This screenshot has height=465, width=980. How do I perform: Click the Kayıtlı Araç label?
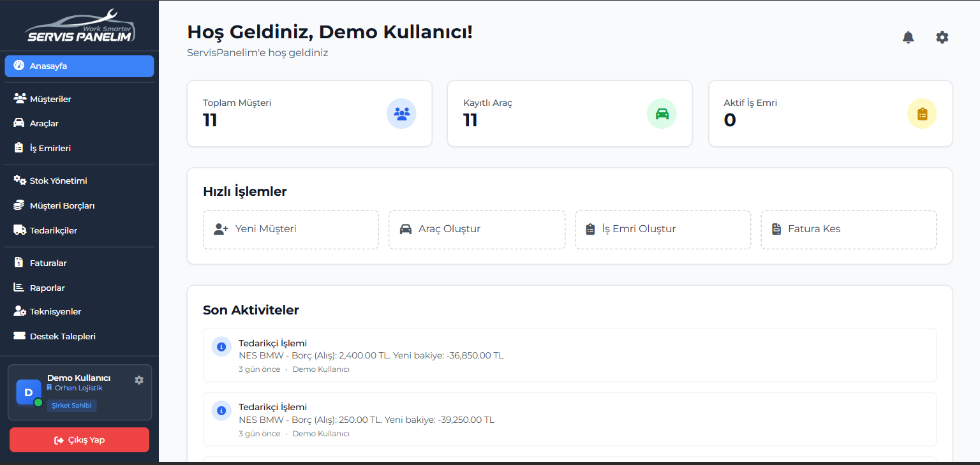(x=487, y=103)
